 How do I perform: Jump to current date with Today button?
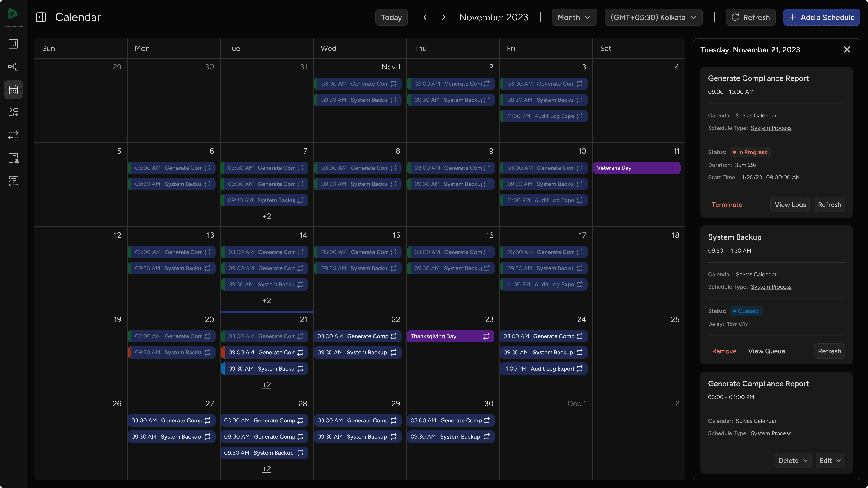(x=391, y=17)
